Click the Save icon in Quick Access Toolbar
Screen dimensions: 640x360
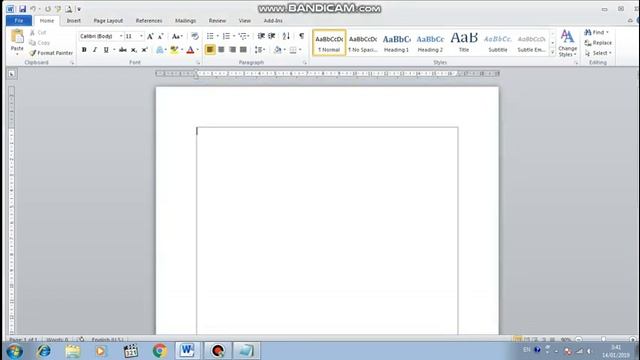point(22,9)
